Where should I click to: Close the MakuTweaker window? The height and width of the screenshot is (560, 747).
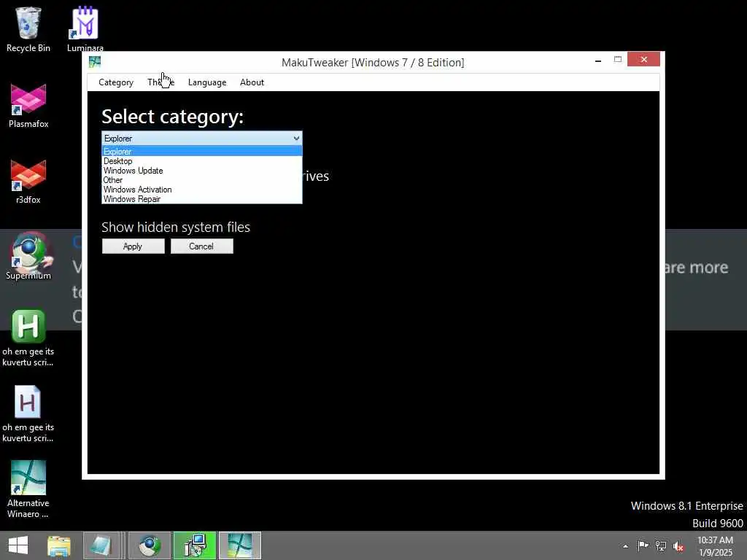point(643,60)
